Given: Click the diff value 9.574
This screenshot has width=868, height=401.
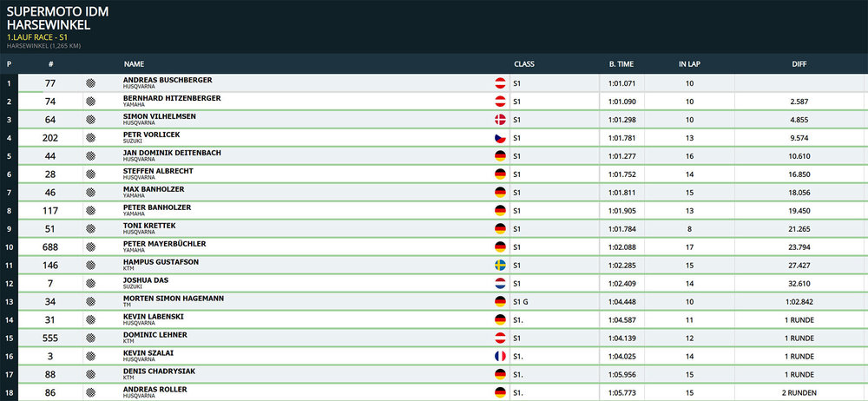Looking at the screenshot, I should [x=799, y=139].
